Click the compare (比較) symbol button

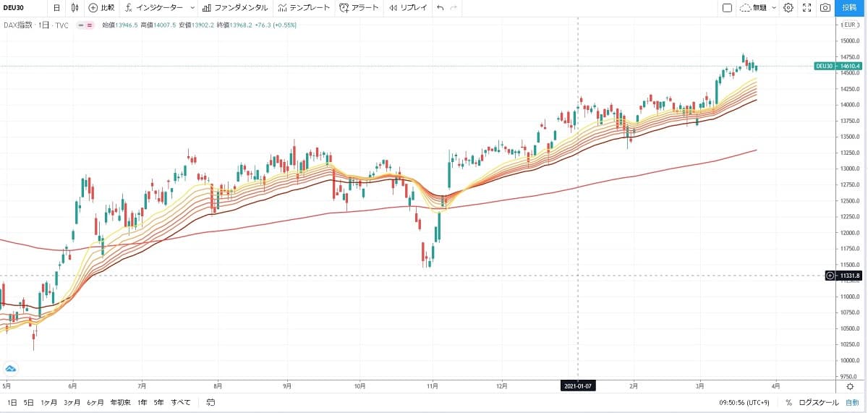pyautogui.click(x=102, y=8)
